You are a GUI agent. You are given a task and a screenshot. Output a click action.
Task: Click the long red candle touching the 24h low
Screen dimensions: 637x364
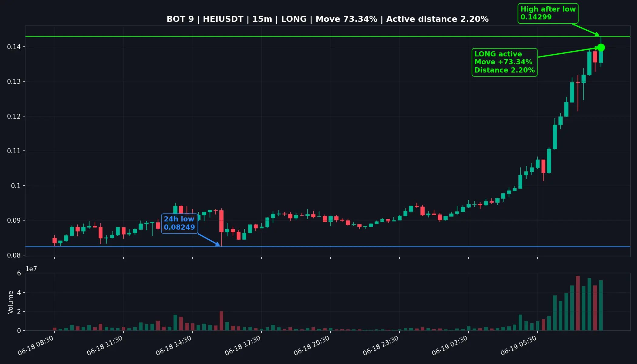pos(221,227)
